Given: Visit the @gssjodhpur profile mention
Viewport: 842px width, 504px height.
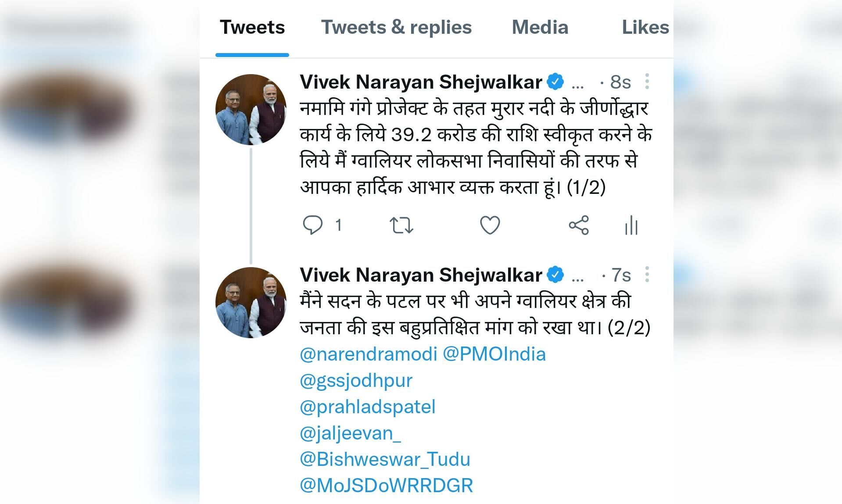Looking at the screenshot, I should (x=356, y=381).
